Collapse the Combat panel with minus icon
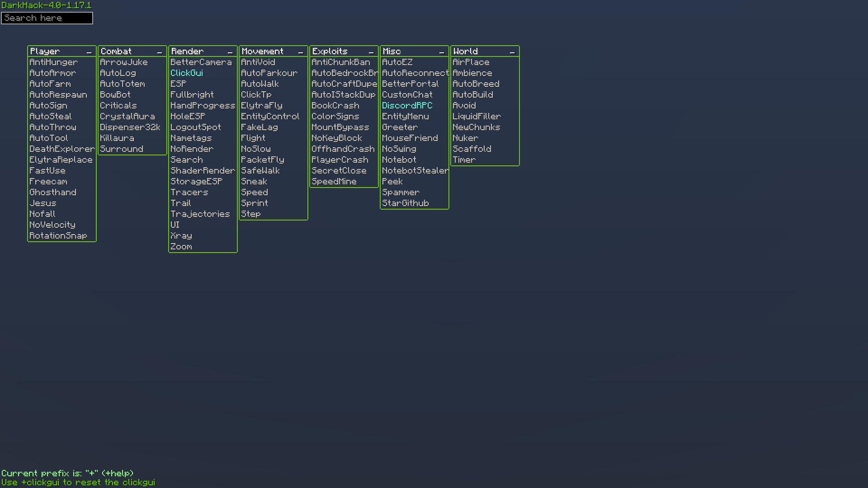The image size is (868, 488). coord(160,52)
